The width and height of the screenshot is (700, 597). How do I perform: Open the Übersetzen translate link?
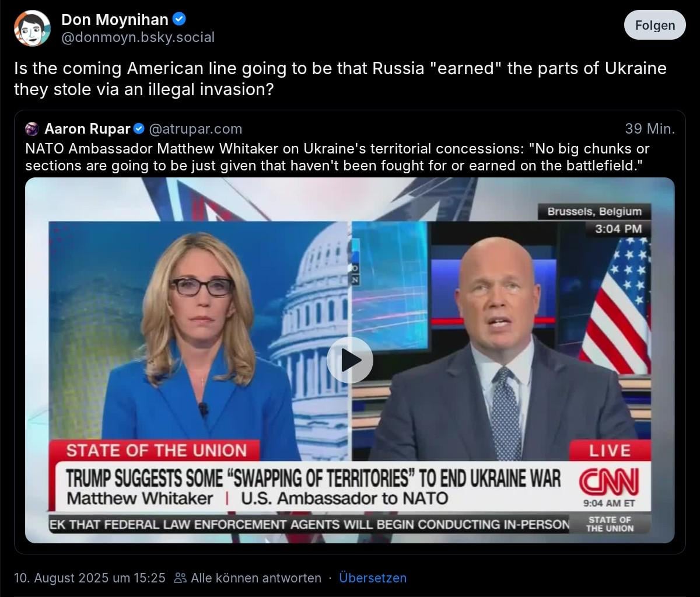point(373,578)
